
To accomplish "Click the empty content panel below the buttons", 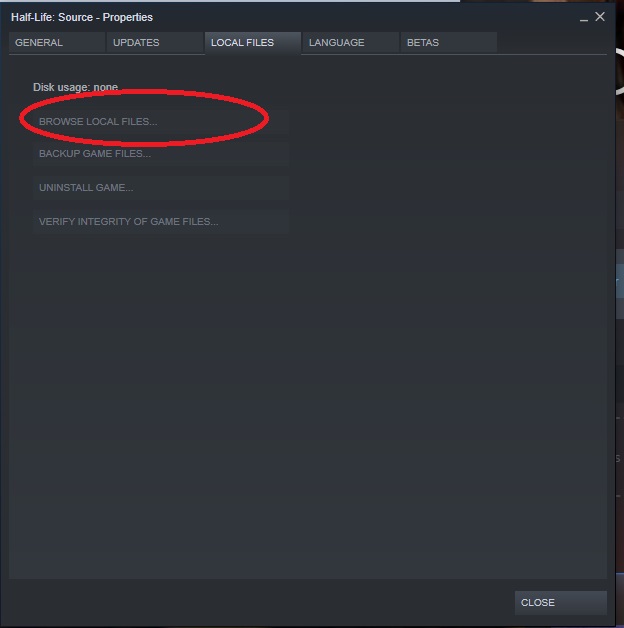I will [308, 401].
